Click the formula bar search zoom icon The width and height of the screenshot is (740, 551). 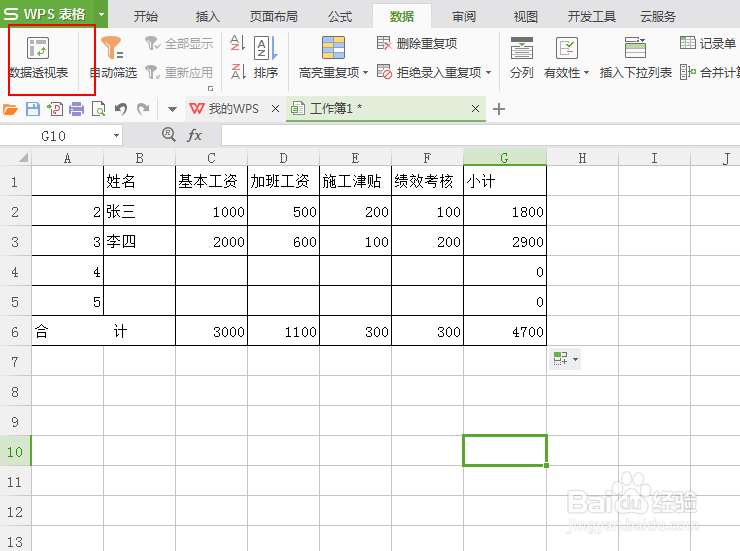tap(168, 135)
